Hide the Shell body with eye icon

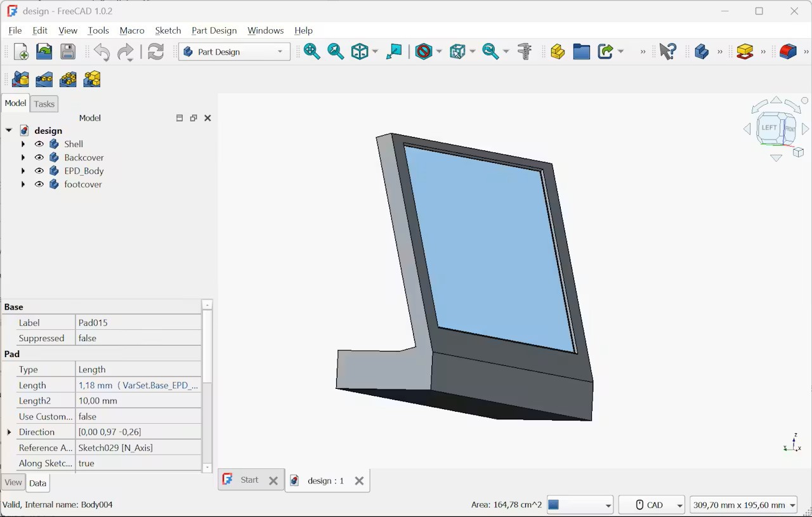click(x=39, y=144)
